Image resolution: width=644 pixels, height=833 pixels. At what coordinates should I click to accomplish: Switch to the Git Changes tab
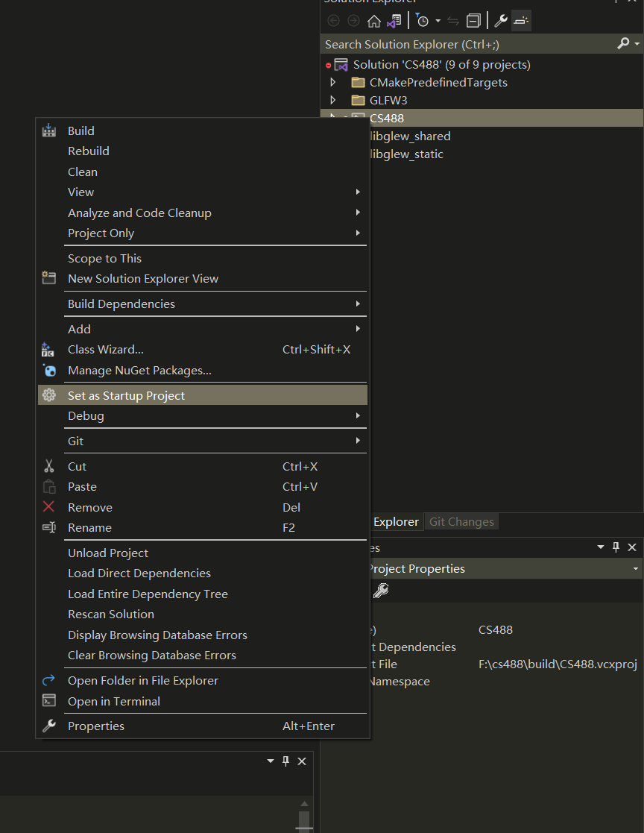461,522
